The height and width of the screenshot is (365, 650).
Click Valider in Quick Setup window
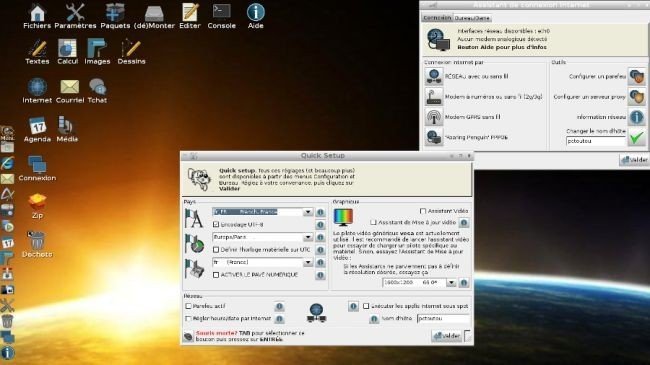click(x=446, y=336)
